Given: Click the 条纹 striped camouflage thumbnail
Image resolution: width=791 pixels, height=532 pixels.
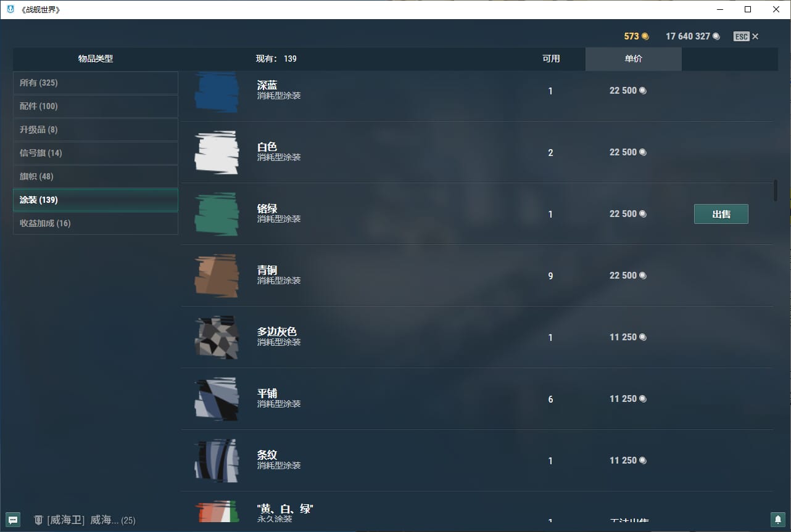Looking at the screenshot, I should (217, 460).
